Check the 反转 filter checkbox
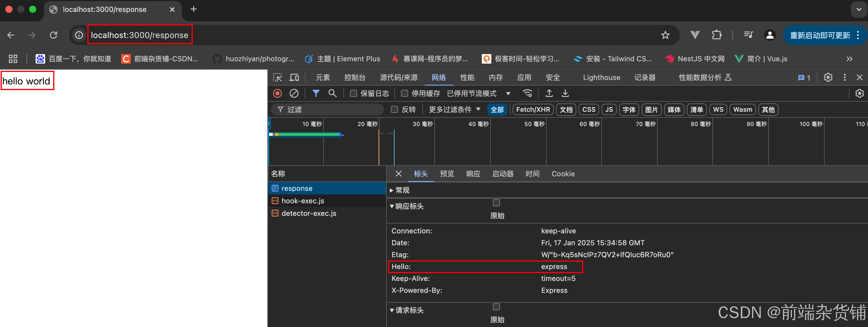Image resolution: width=868 pixels, height=327 pixels. pyautogui.click(x=394, y=110)
